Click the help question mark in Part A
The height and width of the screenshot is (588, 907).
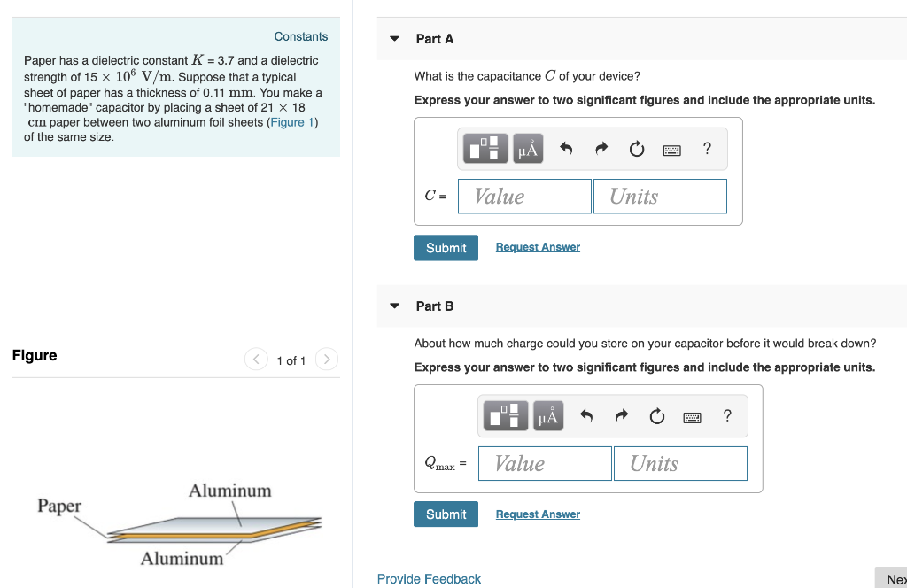[x=707, y=148]
